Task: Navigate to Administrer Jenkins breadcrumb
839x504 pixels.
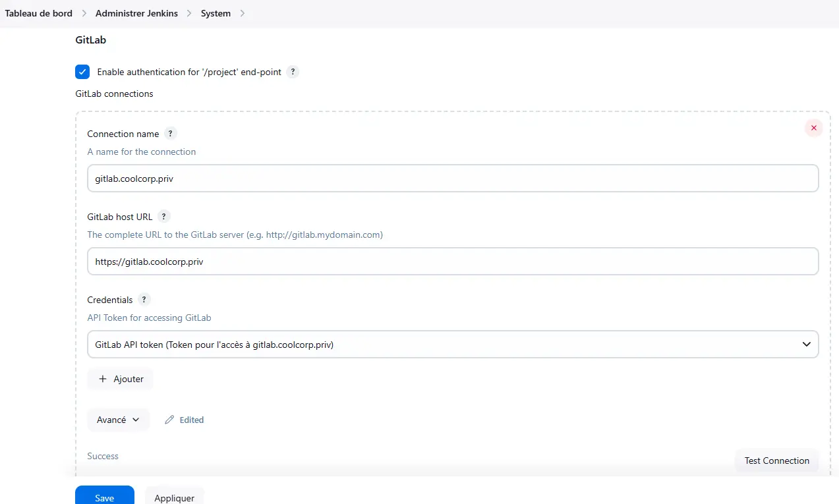Action: tap(136, 13)
